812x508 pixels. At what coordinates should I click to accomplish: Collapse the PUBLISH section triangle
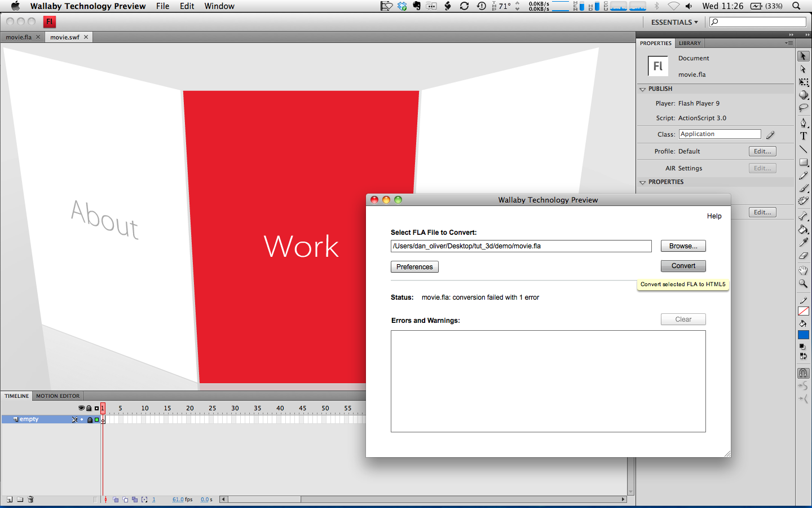tap(642, 89)
